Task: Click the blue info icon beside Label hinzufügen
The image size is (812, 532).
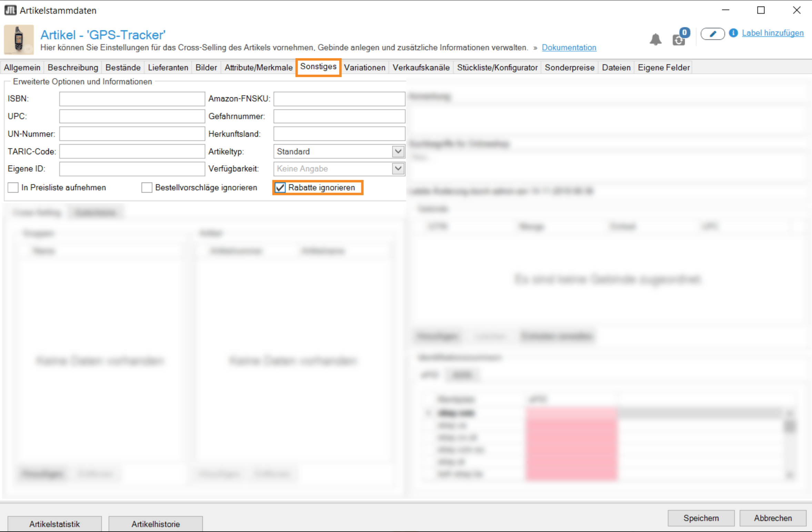Action: (x=733, y=33)
